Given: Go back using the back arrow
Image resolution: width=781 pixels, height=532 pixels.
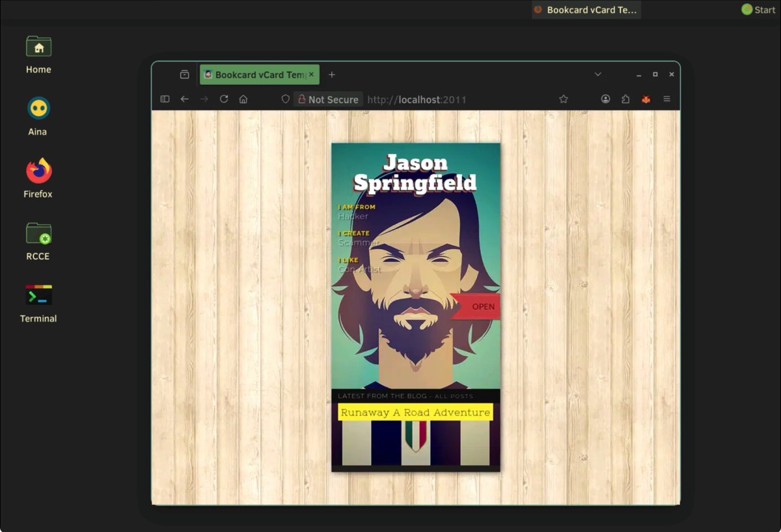Looking at the screenshot, I should coord(185,99).
